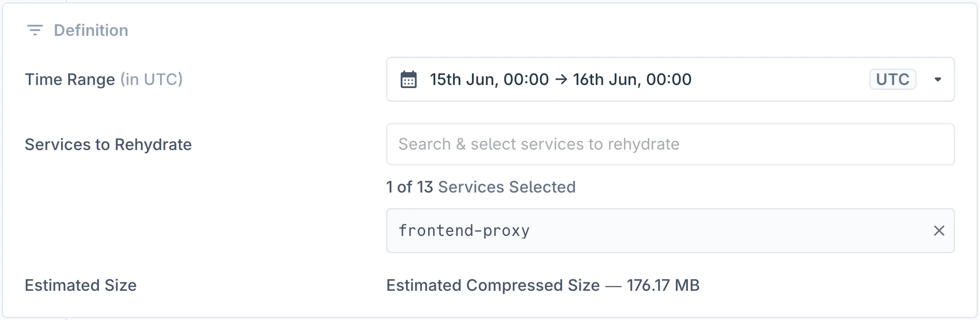Click the Time Range label
Viewport: 980px width, 320px height.
70,80
